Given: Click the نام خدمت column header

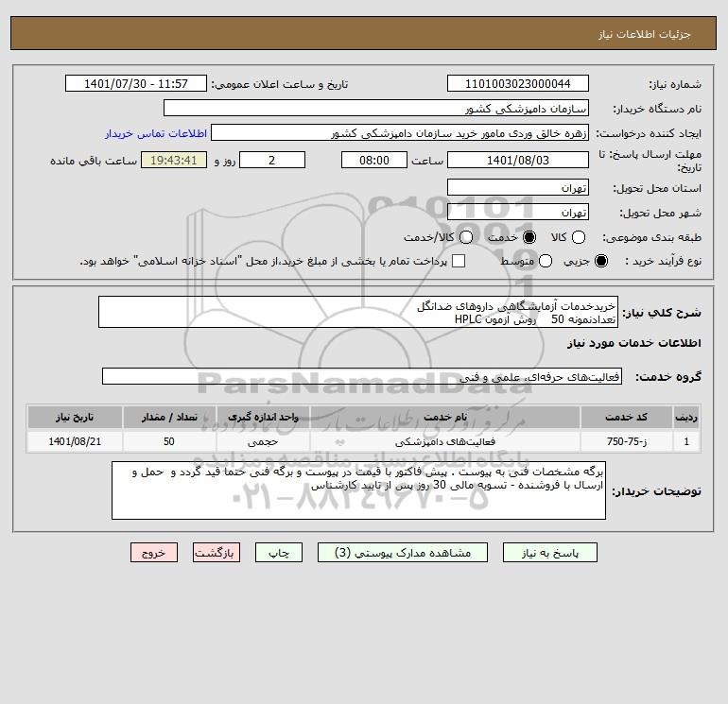Looking at the screenshot, I should pyautogui.click(x=444, y=417).
